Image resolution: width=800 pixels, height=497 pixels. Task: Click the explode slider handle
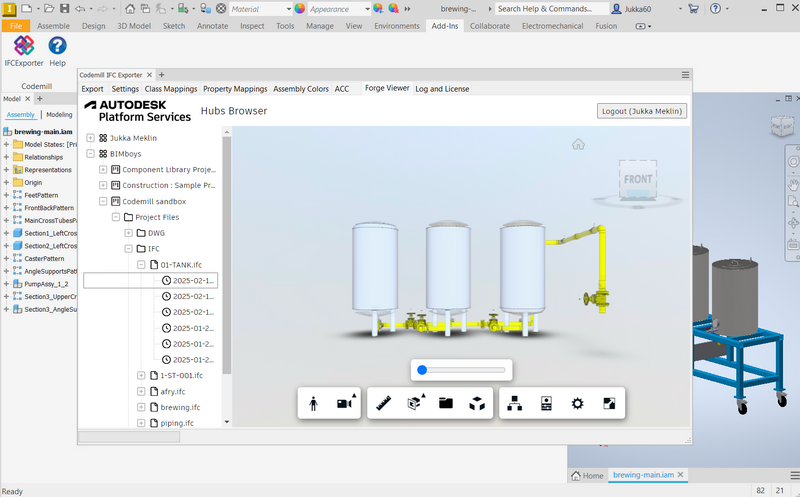(422, 370)
